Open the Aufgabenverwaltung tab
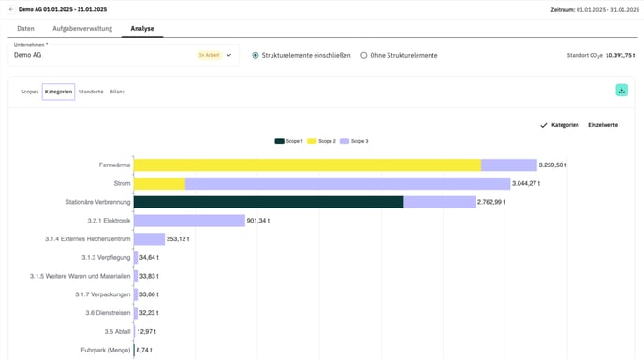644x359 pixels. click(82, 29)
